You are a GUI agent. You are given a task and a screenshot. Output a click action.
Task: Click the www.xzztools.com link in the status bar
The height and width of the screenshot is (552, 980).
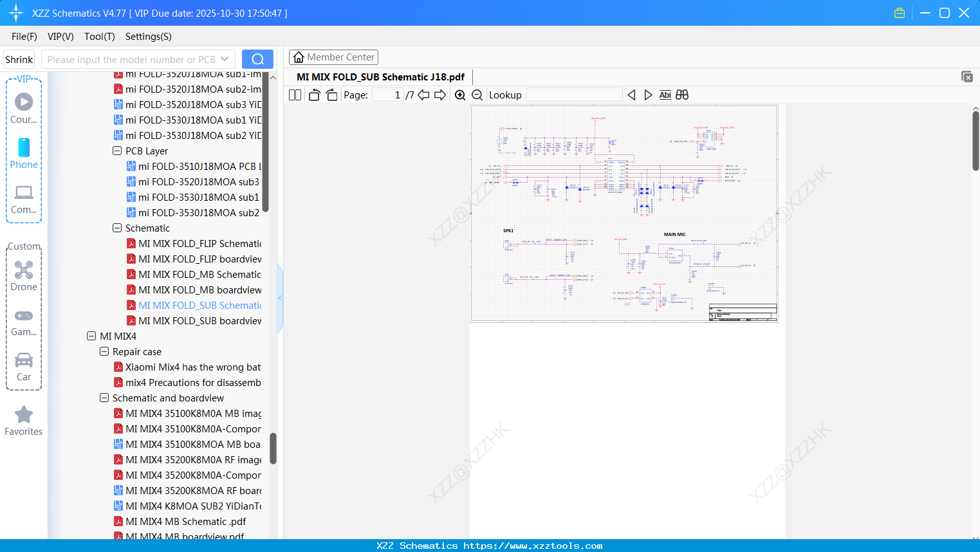click(533, 546)
